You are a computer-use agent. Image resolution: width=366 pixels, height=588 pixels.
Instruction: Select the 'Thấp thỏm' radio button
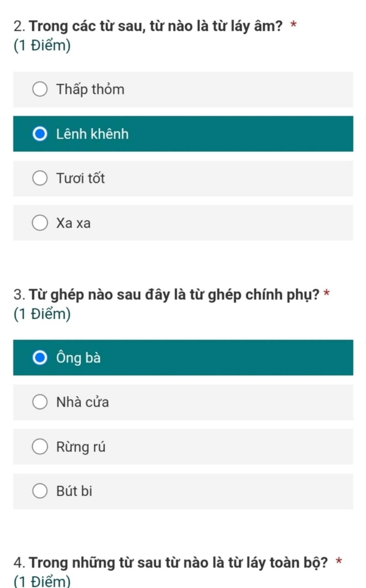pos(40,89)
